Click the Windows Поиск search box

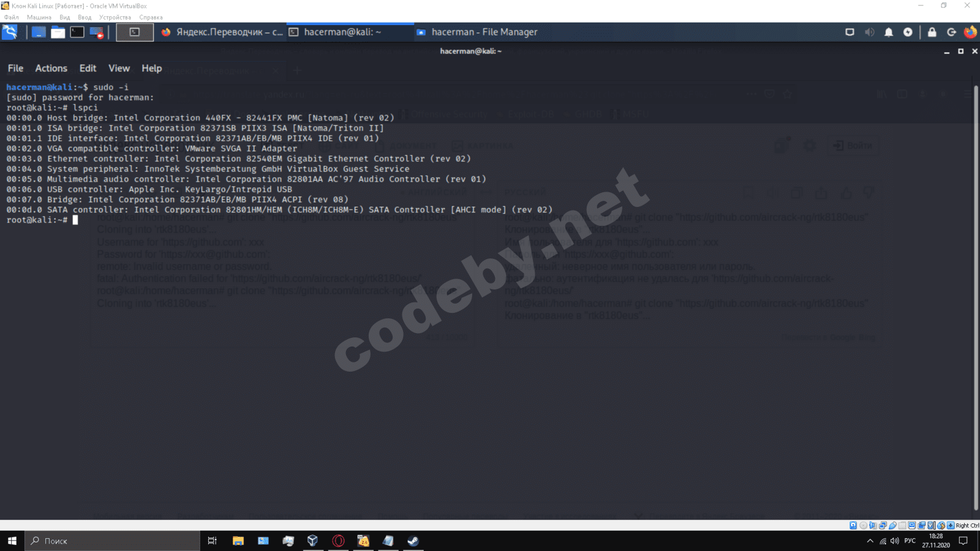(113, 541)
